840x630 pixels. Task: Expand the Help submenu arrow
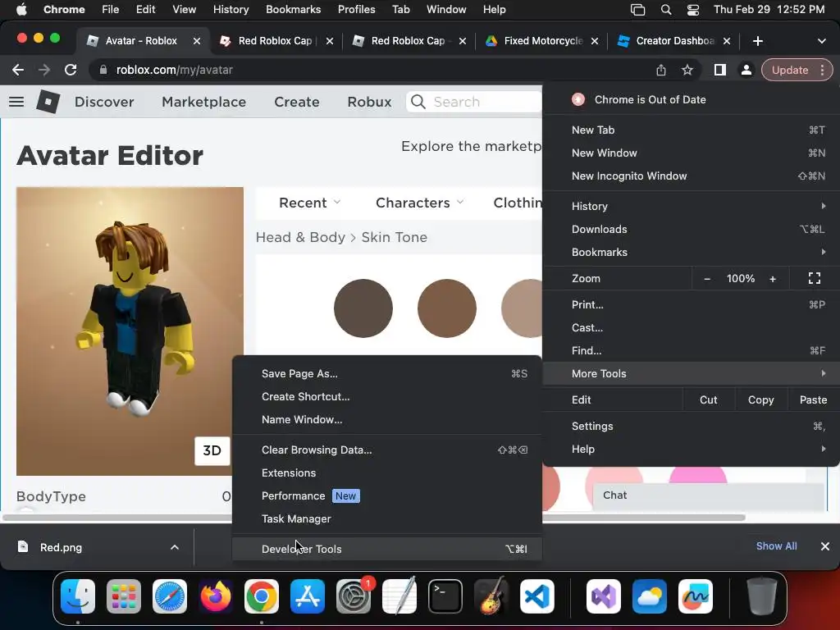point(824,449)
